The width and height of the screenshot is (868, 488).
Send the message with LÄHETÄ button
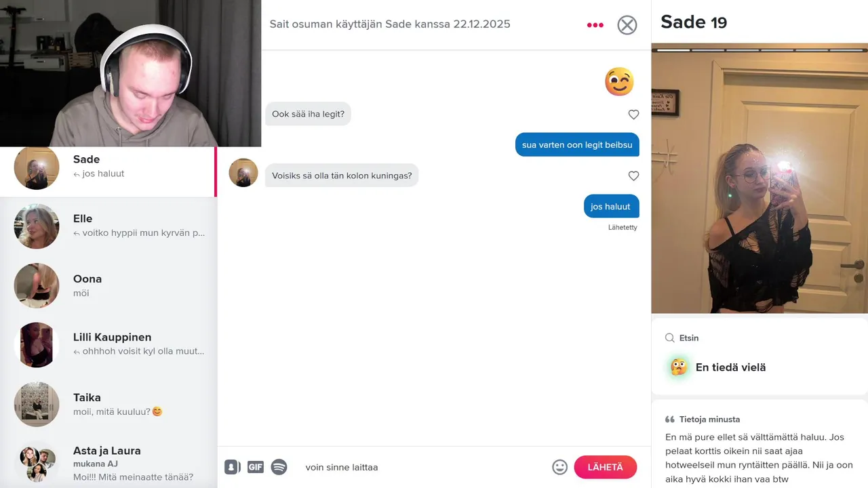(x=606, y=467)
